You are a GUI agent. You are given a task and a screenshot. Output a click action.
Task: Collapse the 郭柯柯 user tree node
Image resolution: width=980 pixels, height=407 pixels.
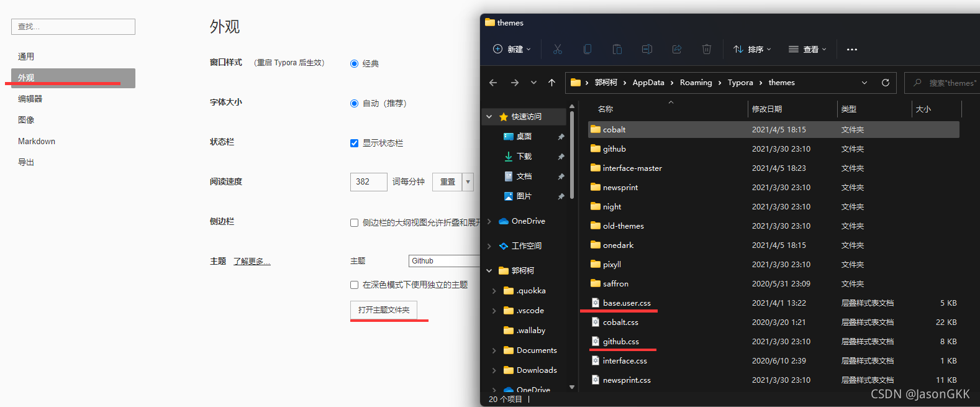coord(489,271)
